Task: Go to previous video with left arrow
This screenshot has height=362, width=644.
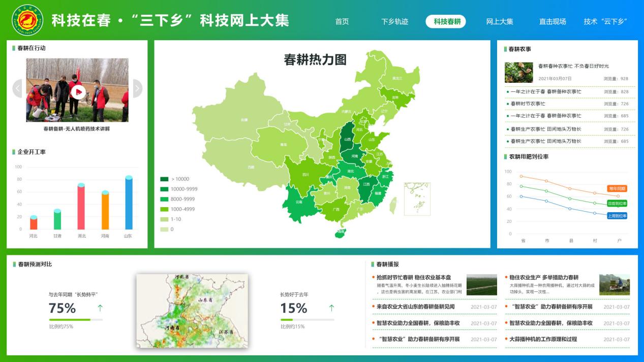Action: 18,88
